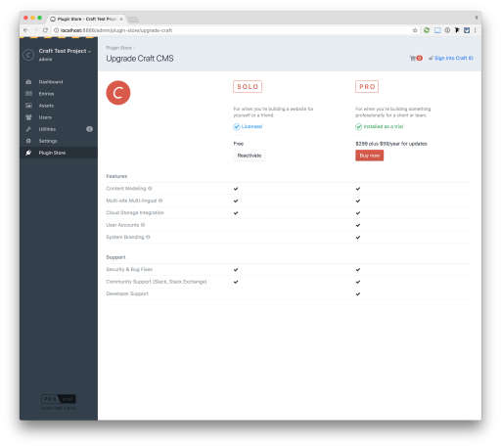Click Community Support row label
Viewport: 501px width, 448px height.
pos(157,282)
